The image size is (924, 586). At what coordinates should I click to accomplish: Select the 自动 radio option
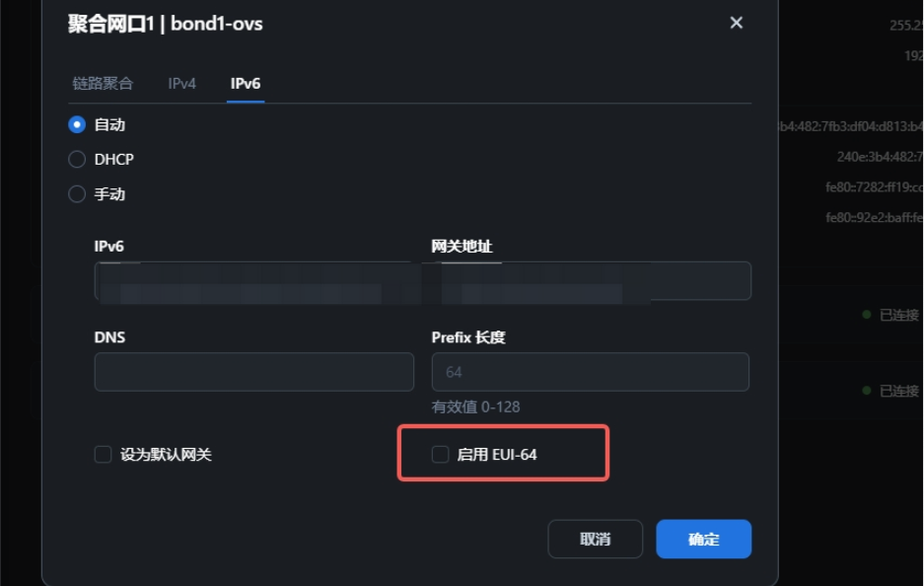tap(77, 125)
